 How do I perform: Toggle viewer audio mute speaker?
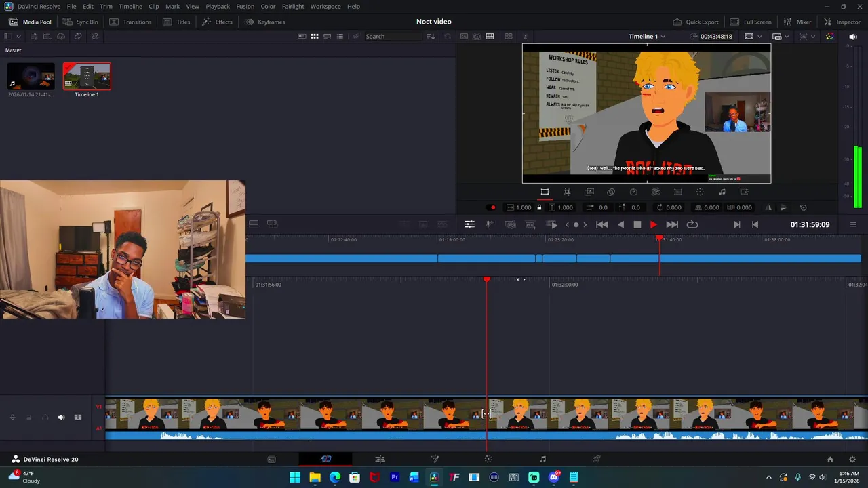(x=853, y=36)
